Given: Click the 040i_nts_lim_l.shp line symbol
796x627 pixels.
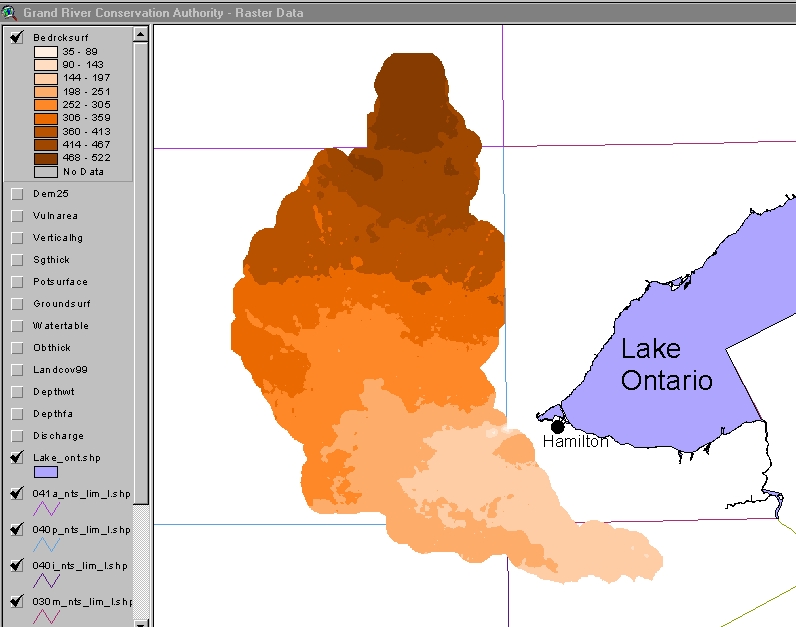Looking at the screenshot, I should (x=47, y=580).
